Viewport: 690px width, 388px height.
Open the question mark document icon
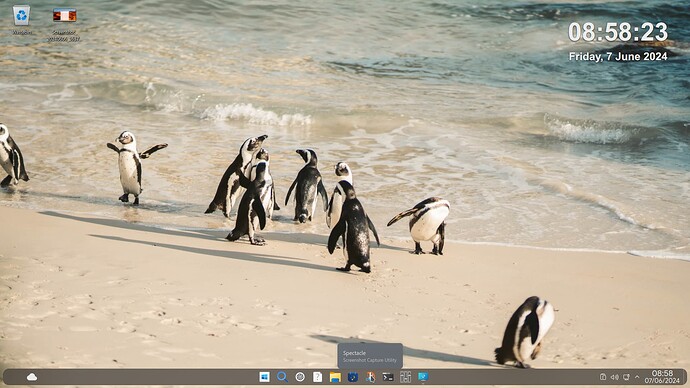[317, 377]
